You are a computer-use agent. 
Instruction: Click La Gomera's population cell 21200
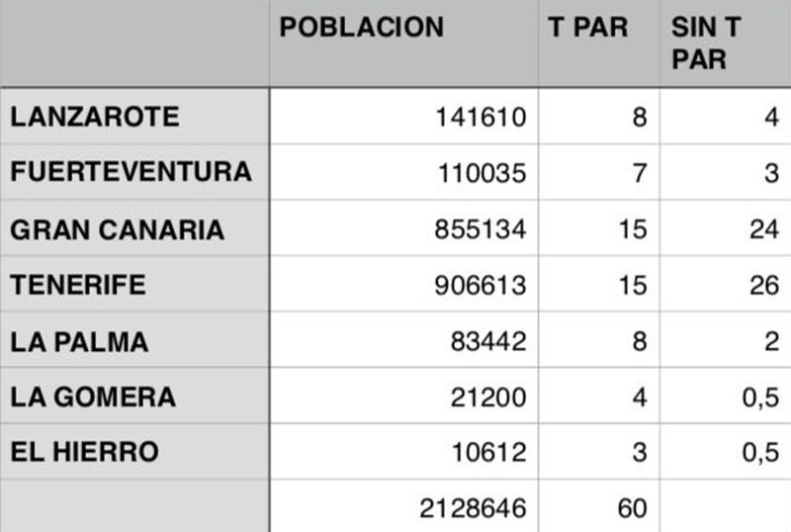488,398
